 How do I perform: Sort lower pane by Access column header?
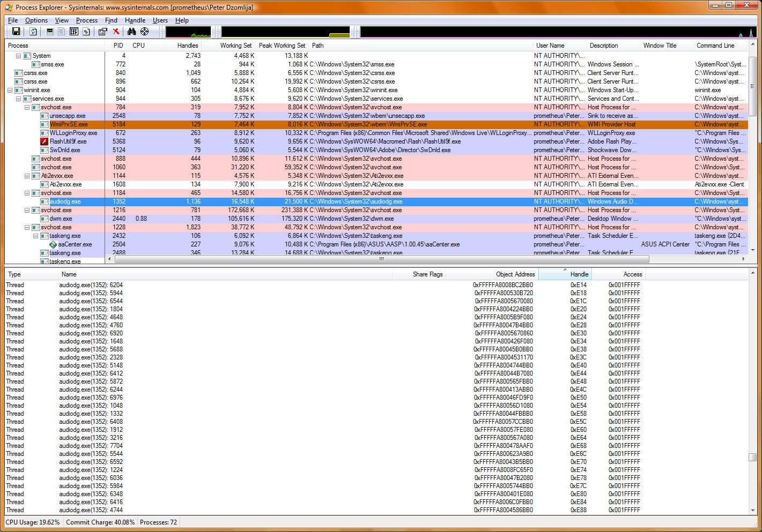[x=618, y=274]
